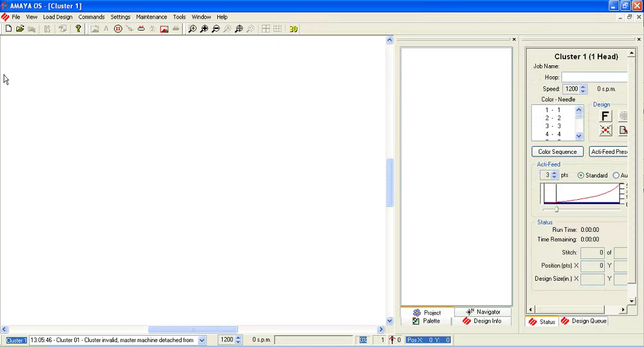Open the Tools menu

click(179, 18)
